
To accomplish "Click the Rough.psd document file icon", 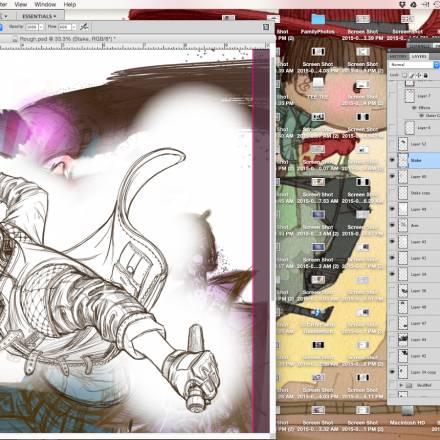I will pos(15,39).
